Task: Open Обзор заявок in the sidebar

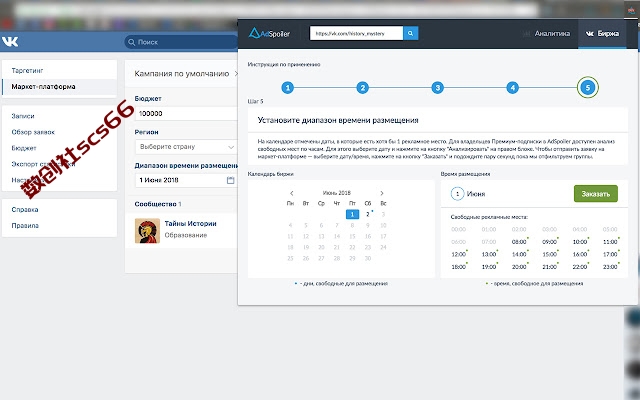Action: tap(33, 132)
